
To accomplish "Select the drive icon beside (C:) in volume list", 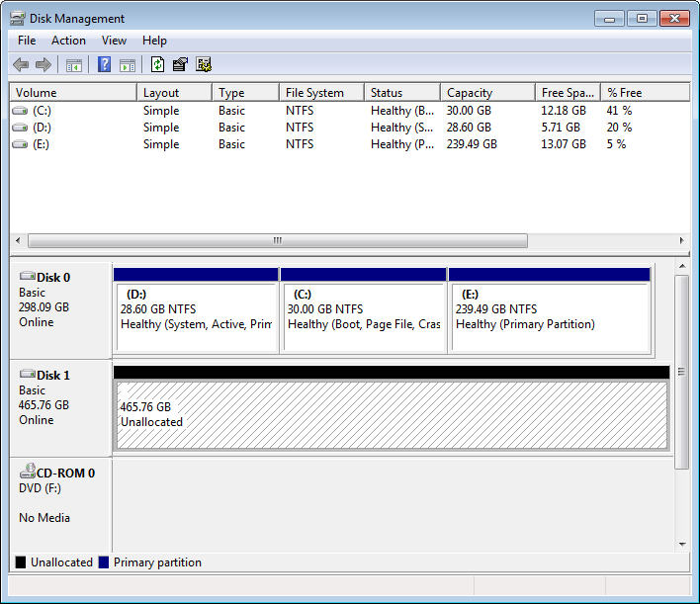I will (x=20, y=111).
